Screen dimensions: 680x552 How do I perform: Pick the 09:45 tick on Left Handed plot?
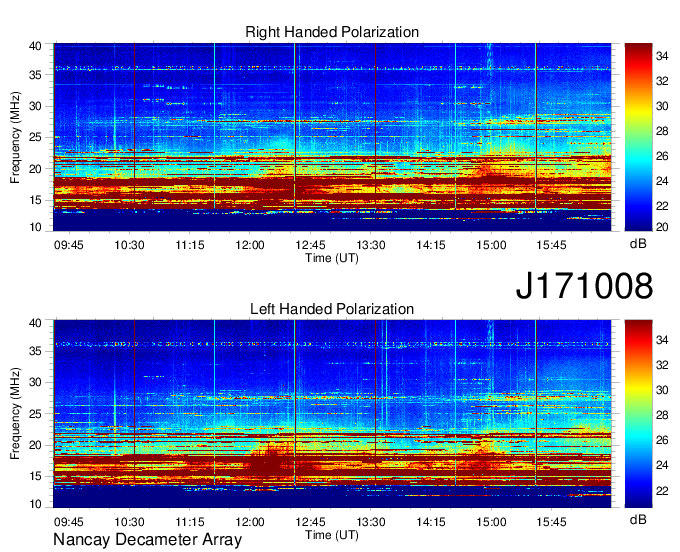(x=69, y=522)
